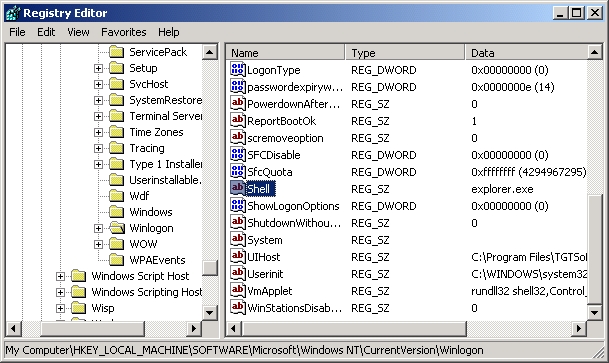Screen dimensions: 609x363
Task: Open the Favorites menu
Action: (x=124, y=32)
